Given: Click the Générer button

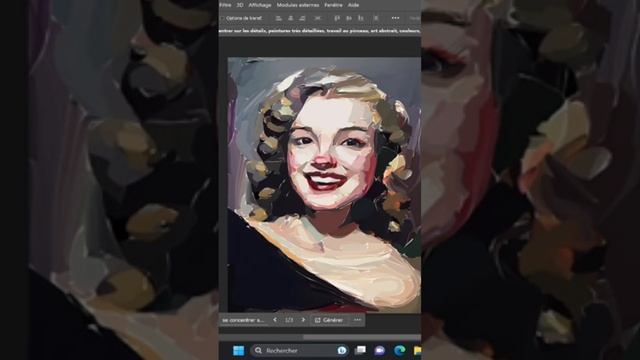Looking at the screenshot, I should [329, 320].
